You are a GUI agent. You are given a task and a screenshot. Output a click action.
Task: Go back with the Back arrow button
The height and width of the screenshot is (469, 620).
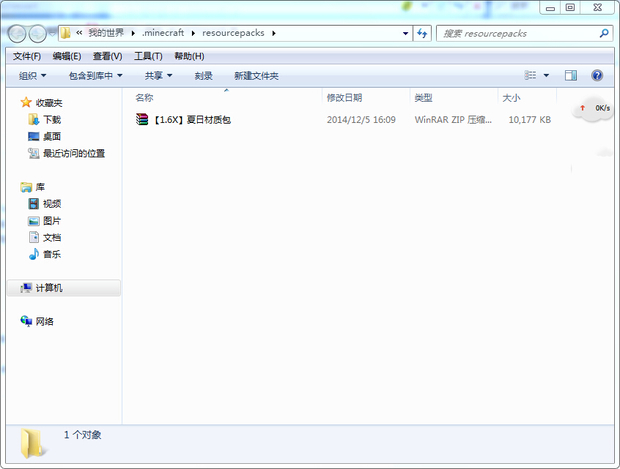pos(17,34)
